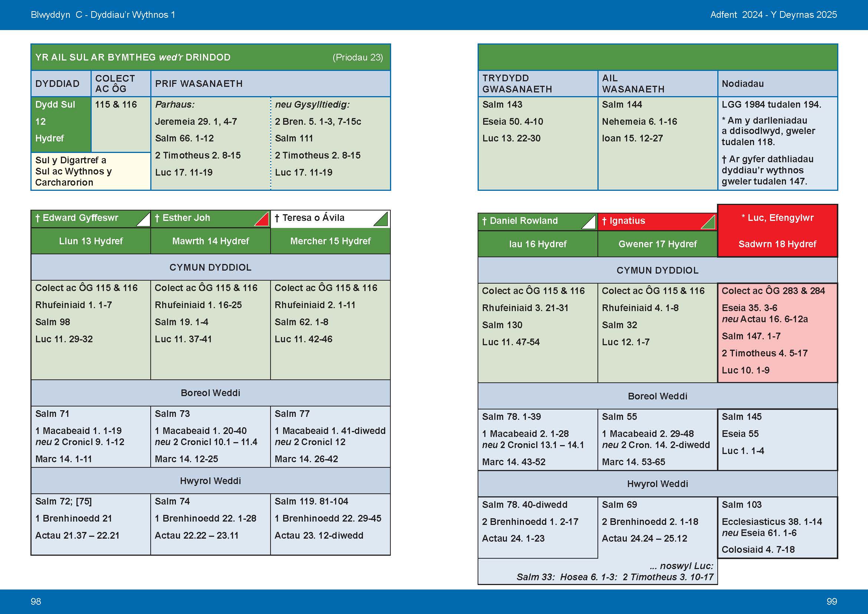Click '† Edward Gyffeswr' commemoration name
Screen dimensions: 868x614
click(x=77, y=218)
